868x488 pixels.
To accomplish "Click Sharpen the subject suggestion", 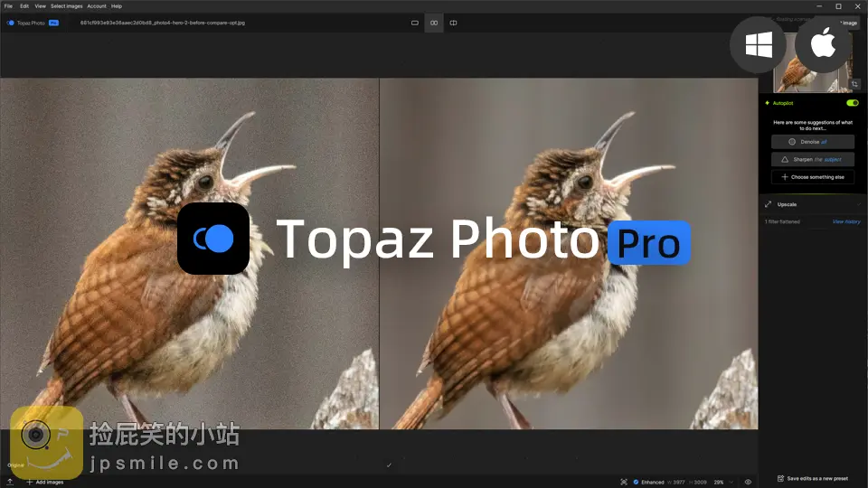I will [812, 159].
